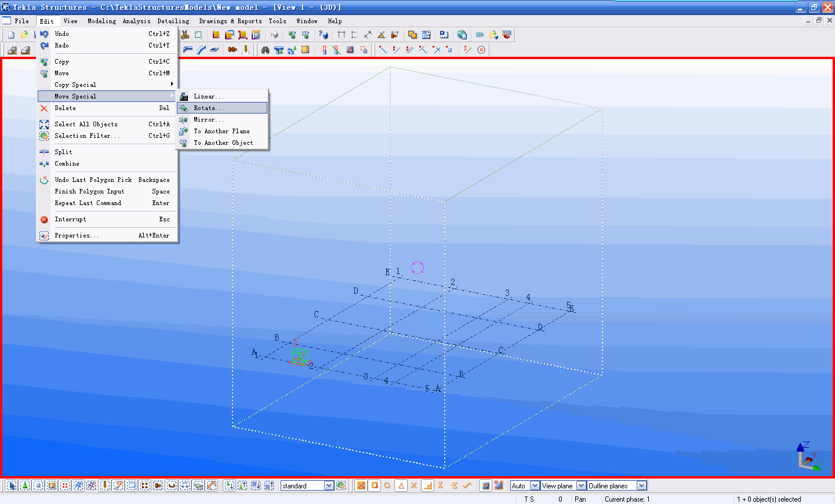Toggle the orange check-mark snap switch
Screen dimensions: 835x504
coord(467,485)
